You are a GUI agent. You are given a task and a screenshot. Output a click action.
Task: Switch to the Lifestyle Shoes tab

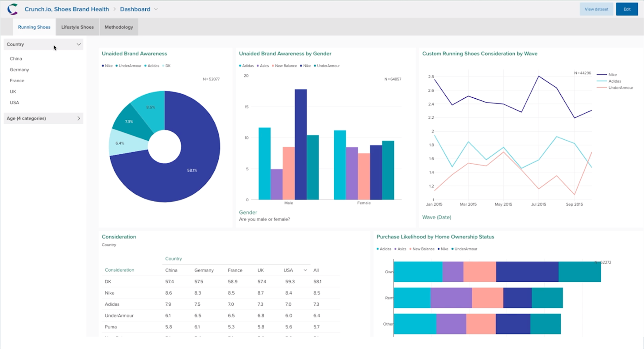tap(77, 27)
